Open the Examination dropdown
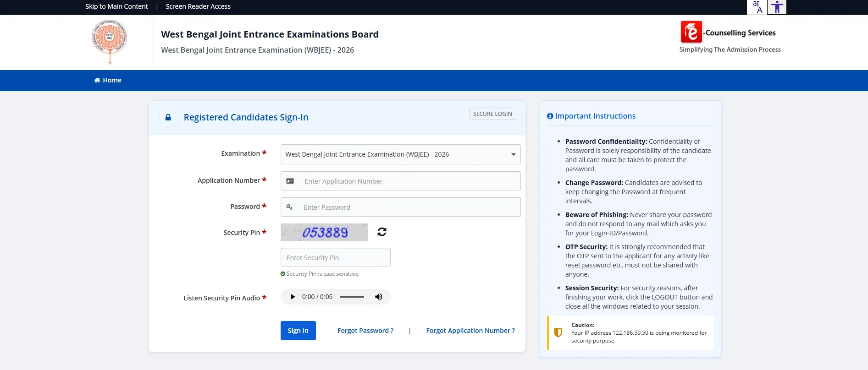 [x=401, y=154]
